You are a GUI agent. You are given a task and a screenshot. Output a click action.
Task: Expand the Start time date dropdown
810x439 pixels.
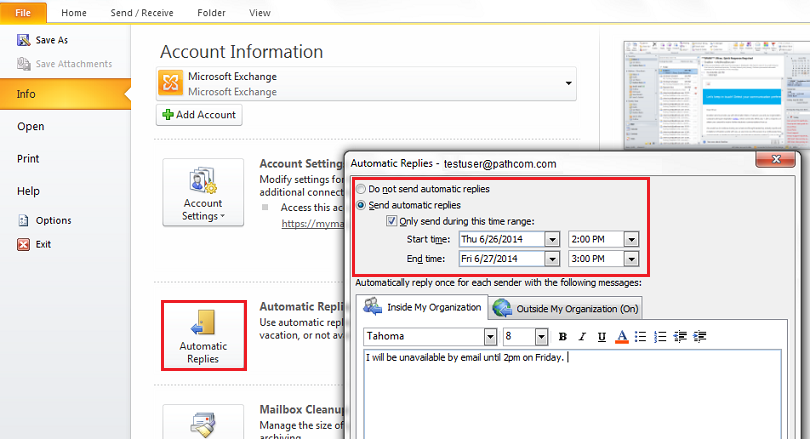[552, 240]
